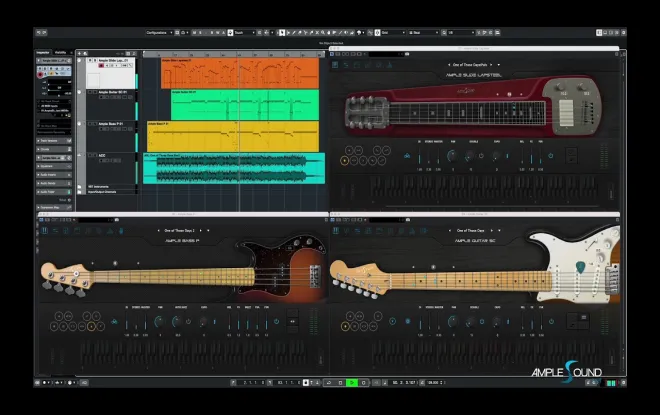
Task: Select the cyan ACC audio waveform clip
Action: click(234, 168)
